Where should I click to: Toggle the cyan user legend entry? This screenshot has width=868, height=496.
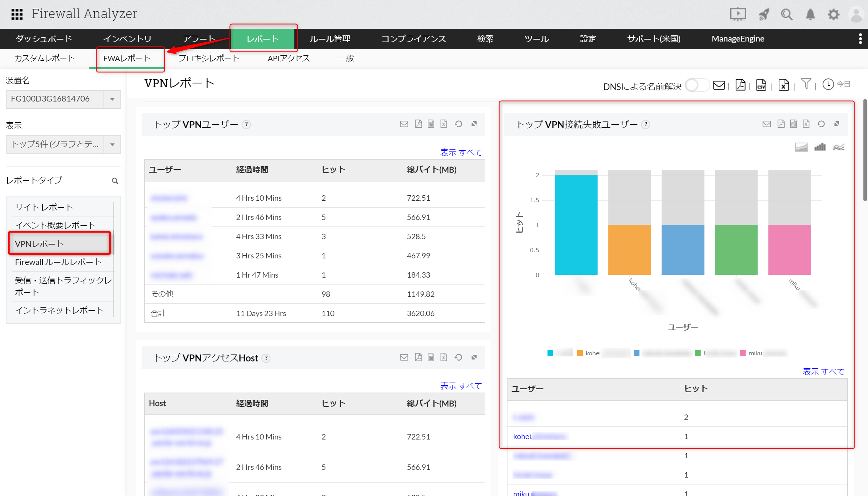point(551,353)
